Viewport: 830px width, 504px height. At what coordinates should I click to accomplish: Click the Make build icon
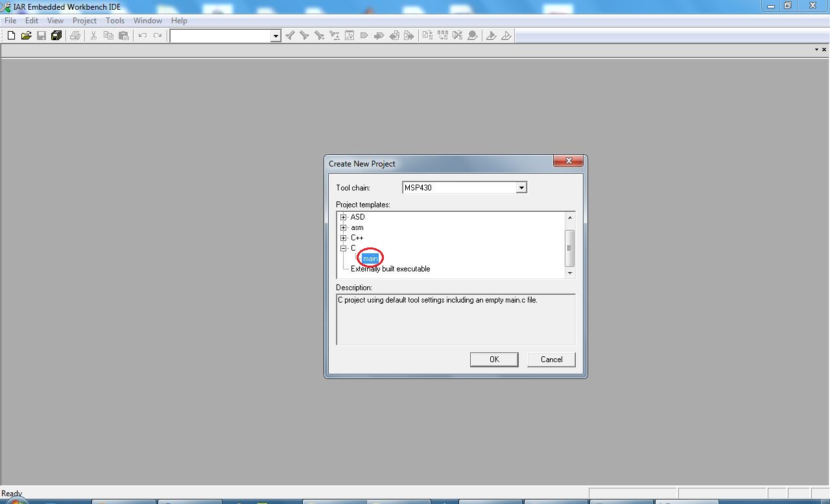(442, 36)
